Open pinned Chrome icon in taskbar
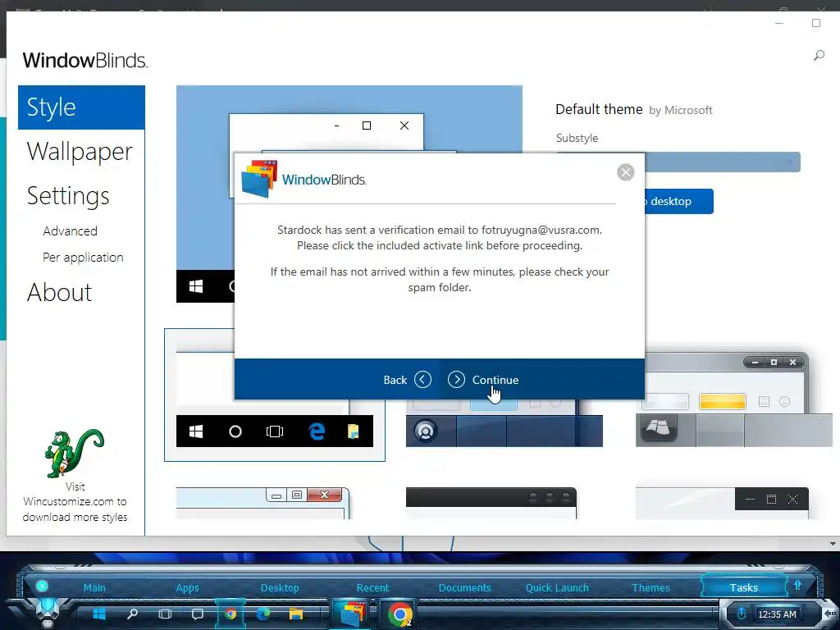 pyautogui.click(x=231, y=614)
